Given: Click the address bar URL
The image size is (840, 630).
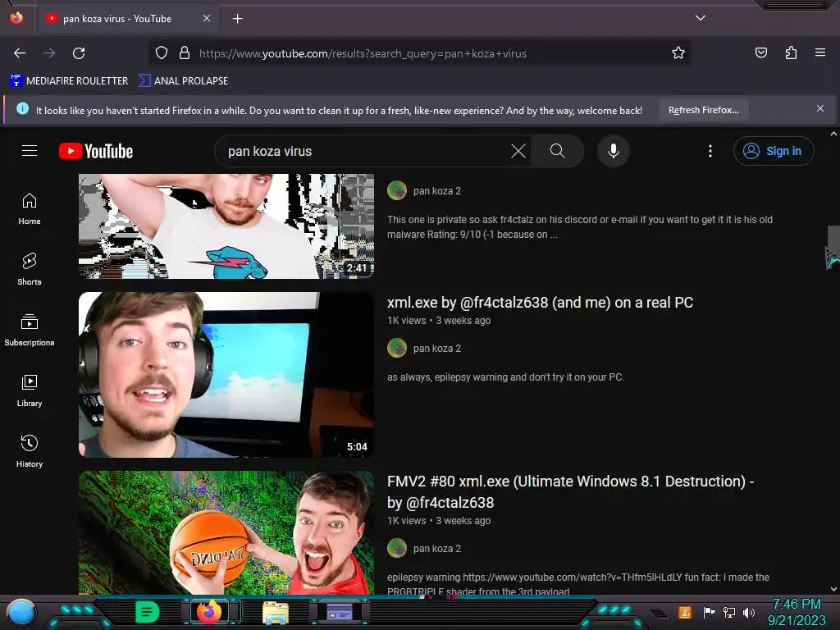Looking at the screenshot, I should pos(363,53).
